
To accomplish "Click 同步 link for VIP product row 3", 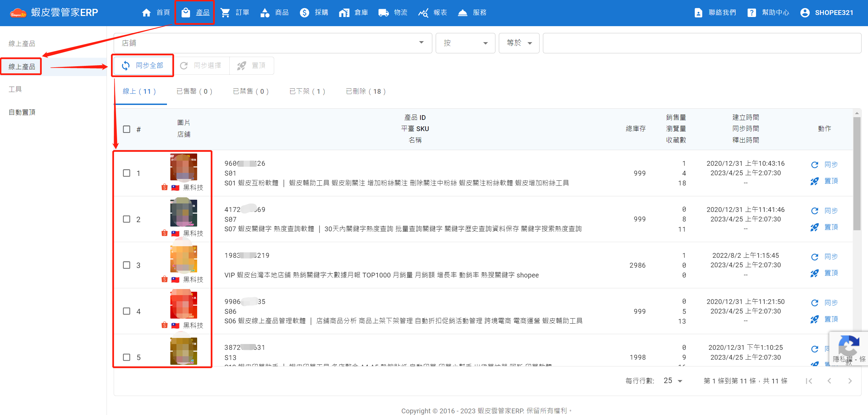I will 831,257.
